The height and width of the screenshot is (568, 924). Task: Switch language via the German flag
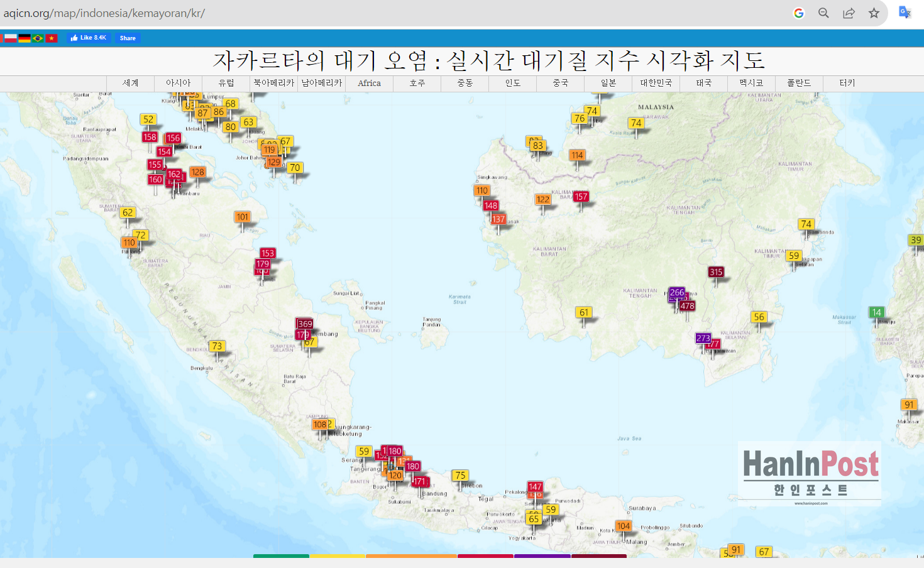pyautogui.click(x=25, y=38)
